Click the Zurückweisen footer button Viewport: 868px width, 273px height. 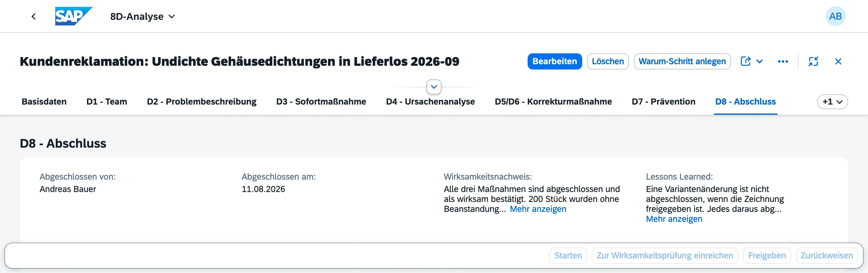click(827, 256)
